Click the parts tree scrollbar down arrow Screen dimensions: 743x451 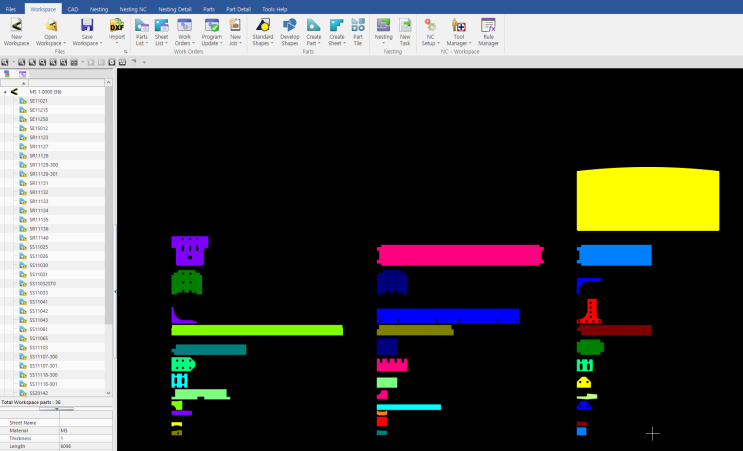[x=109, y=393]
